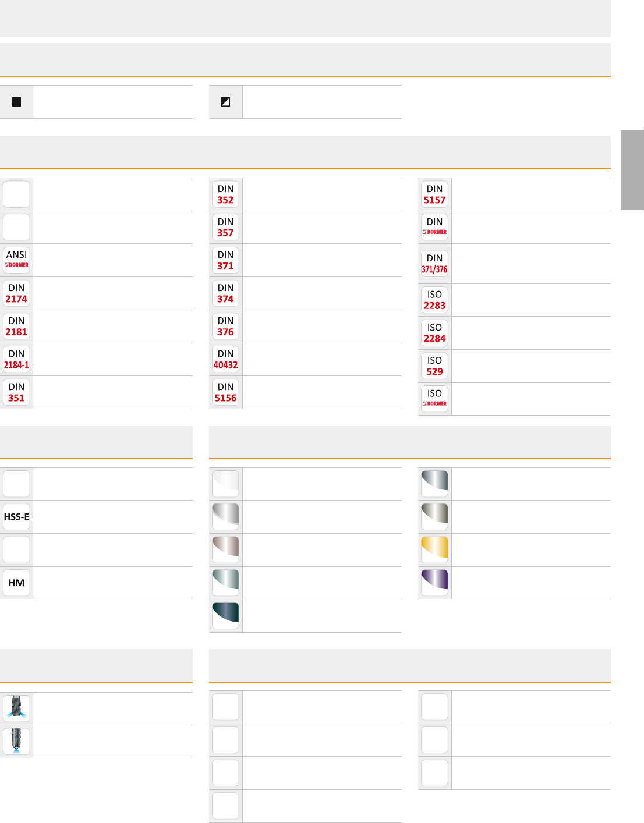Select the DIN 371/376 standard icon
Screen dimensions: 644x823
(x=434, y=264)
